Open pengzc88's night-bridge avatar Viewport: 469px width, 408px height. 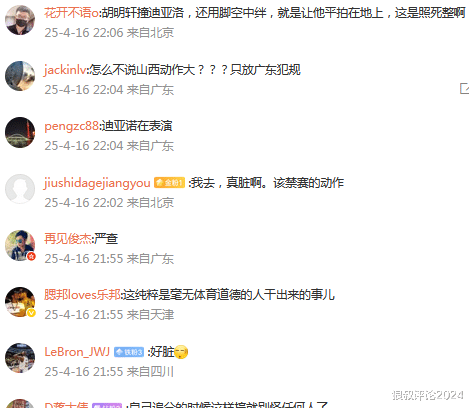click(20, 132)
